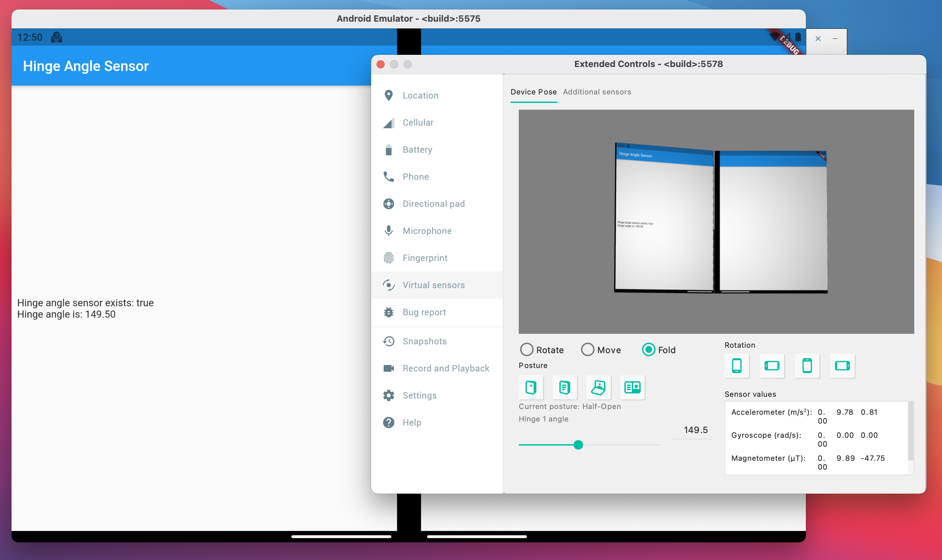Open Virtual sensors settings
Image resolution: width=942 pixels, height=560 pixels.
coord(433,285)
